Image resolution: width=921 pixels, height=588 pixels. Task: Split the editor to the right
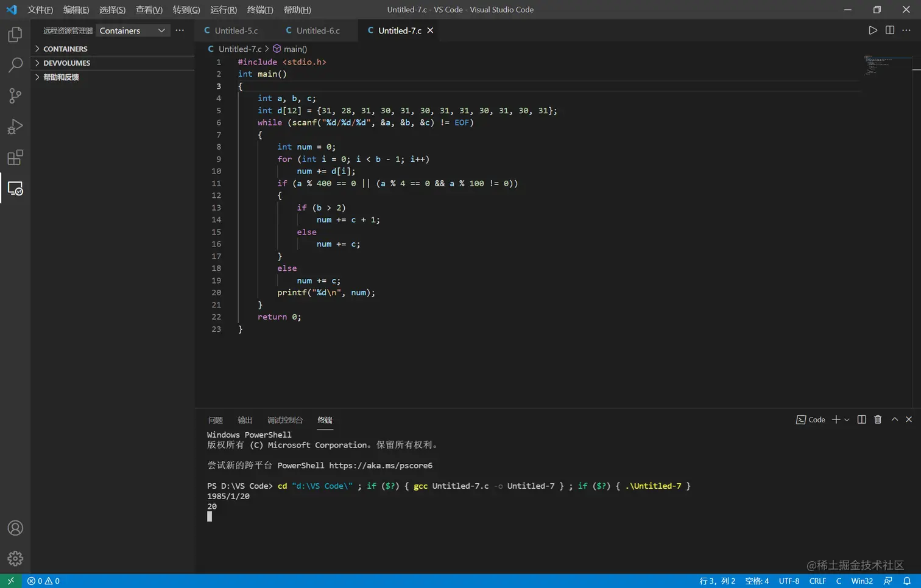(889, 30)
